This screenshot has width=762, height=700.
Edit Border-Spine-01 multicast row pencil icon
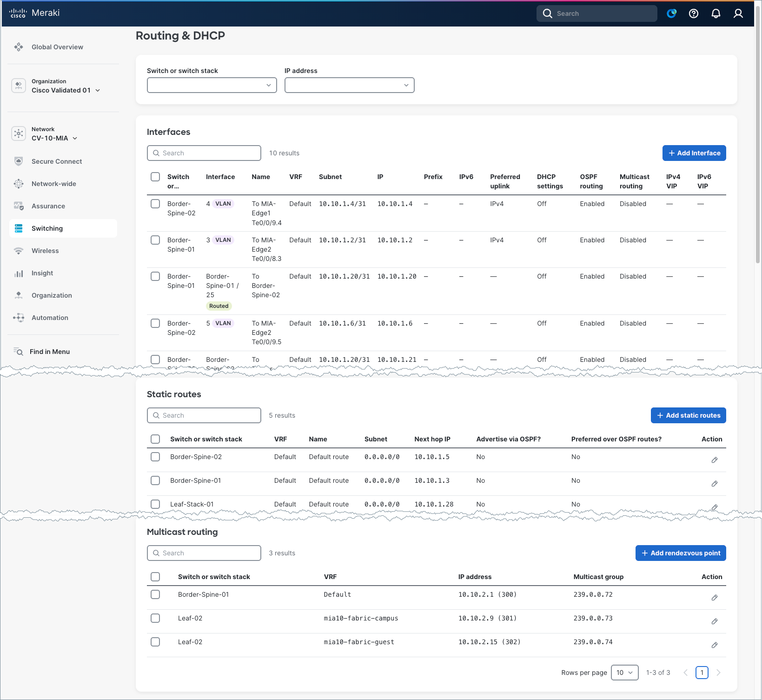point(715,598)
